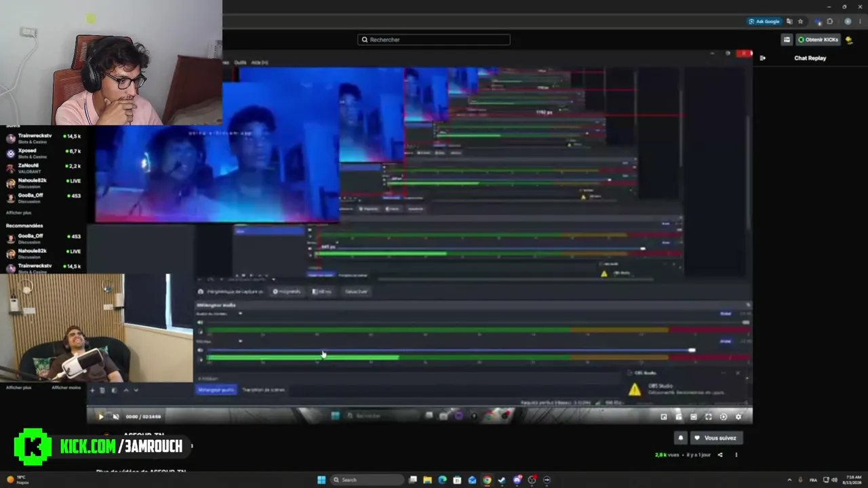Click the Chat Replay header
Viewport: 868px width, 488px height.
tap(810, 58)
